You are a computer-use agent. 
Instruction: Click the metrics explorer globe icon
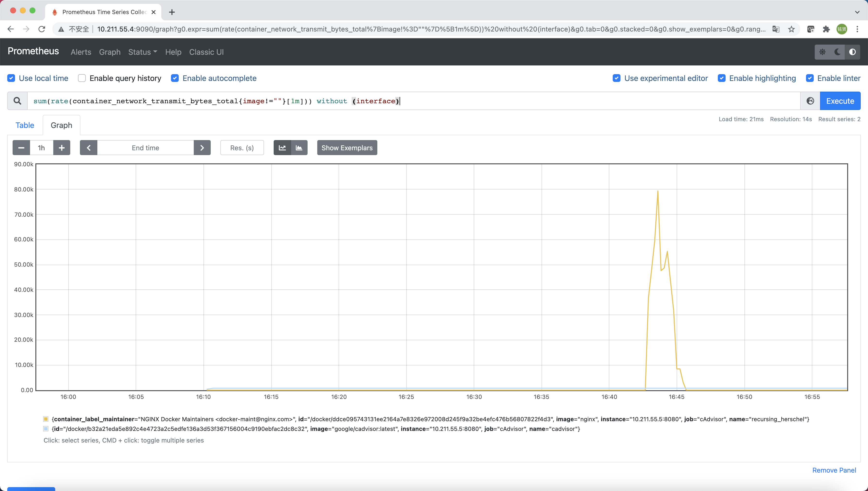coord(810,101)
